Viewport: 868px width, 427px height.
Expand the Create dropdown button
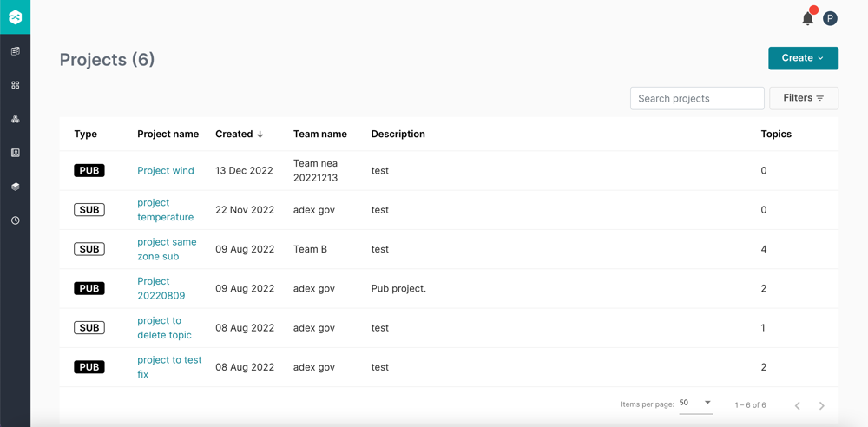tap(803, 58)
